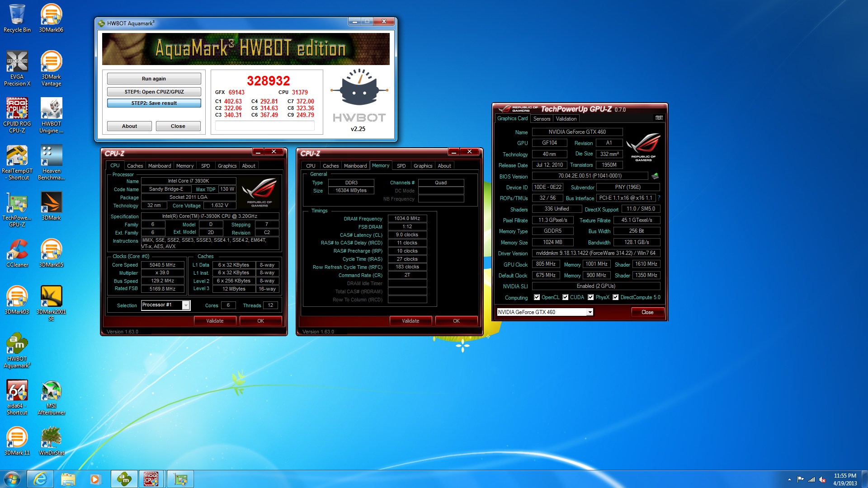Open Windows Media Player taskbar icon

pos(95,479)
